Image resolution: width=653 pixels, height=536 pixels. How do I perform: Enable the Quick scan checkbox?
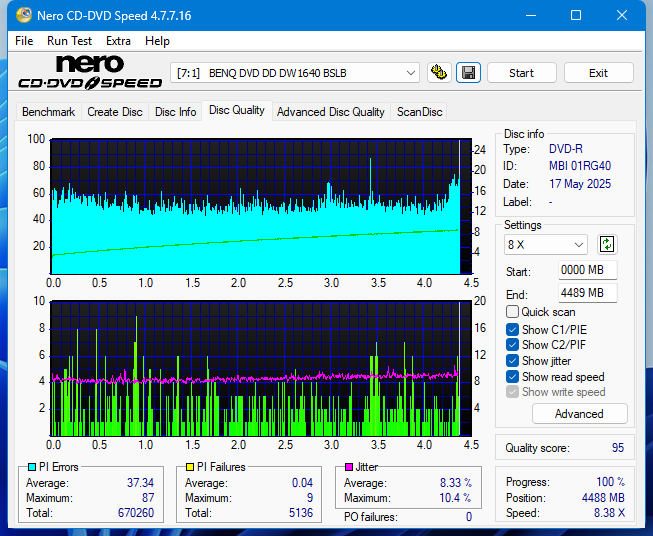coord(513,312)
